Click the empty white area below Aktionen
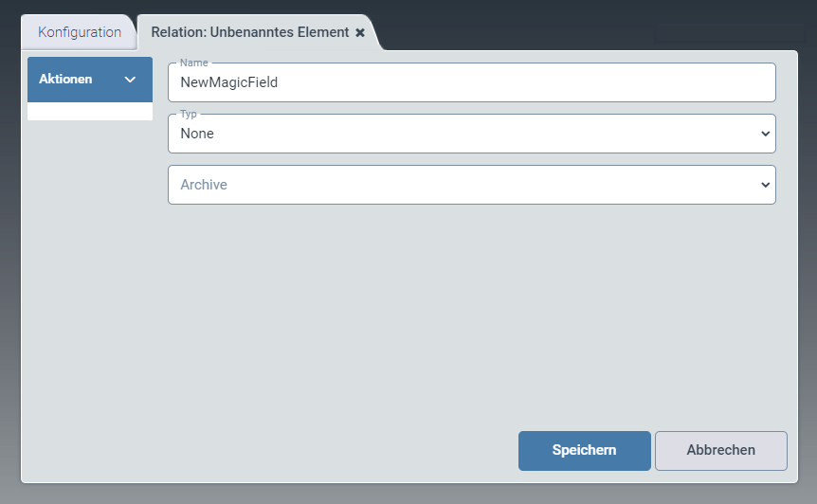The image size is (817, 504). click(90, 111)
